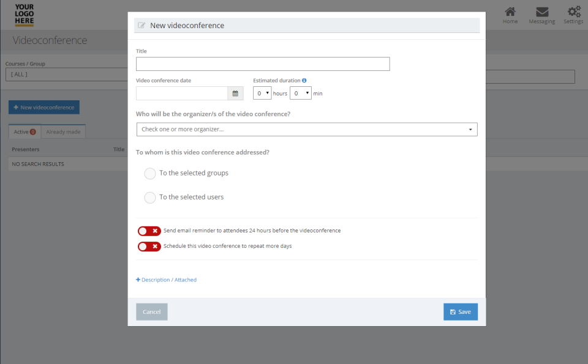Select 'To the selected groups' radio option
The width and height of the screenshot is (588, 364).
(150, 174)
